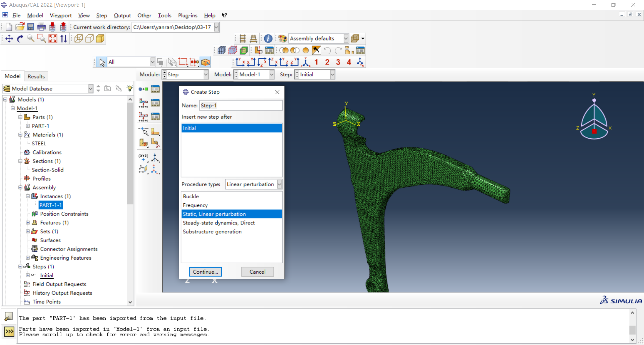Select Frequency procedure in the list
The width and height of the screenshot is (644, 345).
click(231, 205)
